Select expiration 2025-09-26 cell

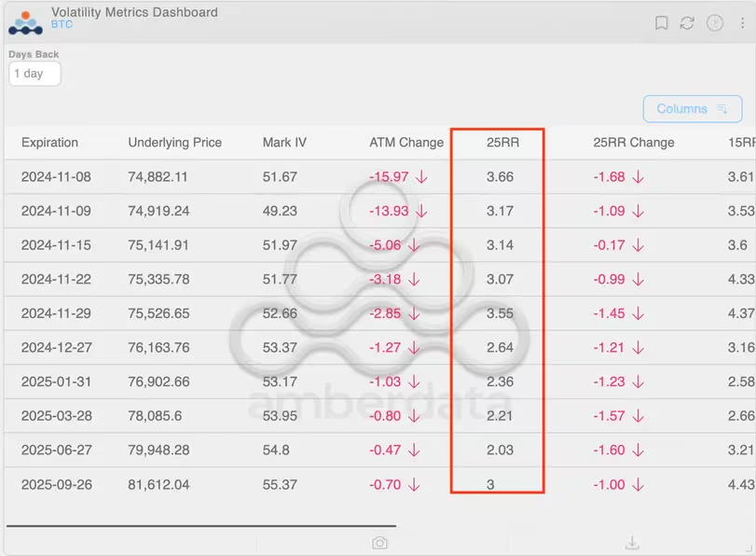(x=57, y=484)
